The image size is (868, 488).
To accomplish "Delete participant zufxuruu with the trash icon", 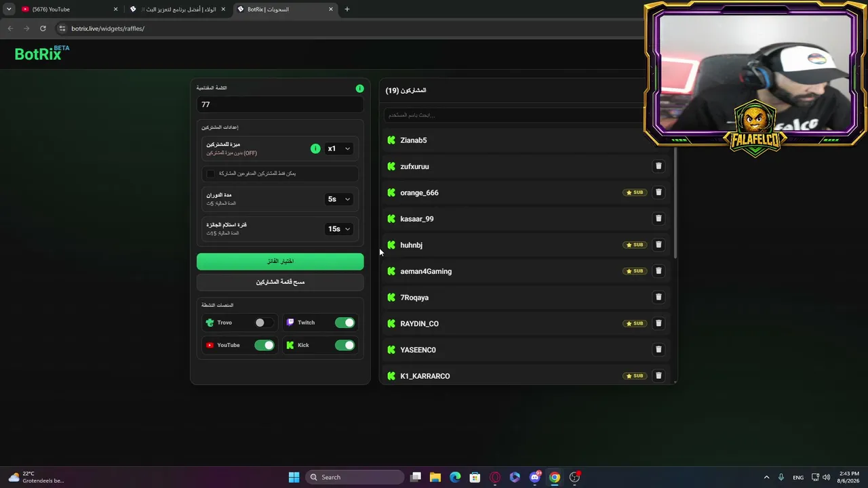I will (658, 166).
